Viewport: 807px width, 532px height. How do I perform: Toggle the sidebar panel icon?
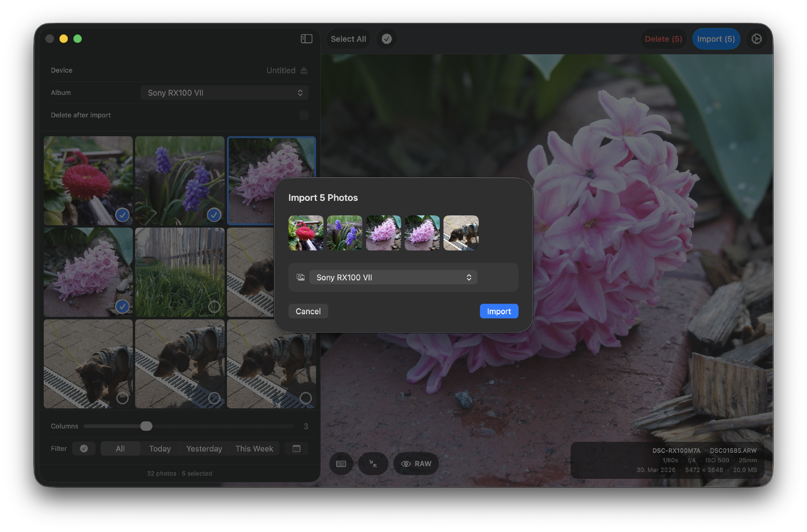(307, 39)
